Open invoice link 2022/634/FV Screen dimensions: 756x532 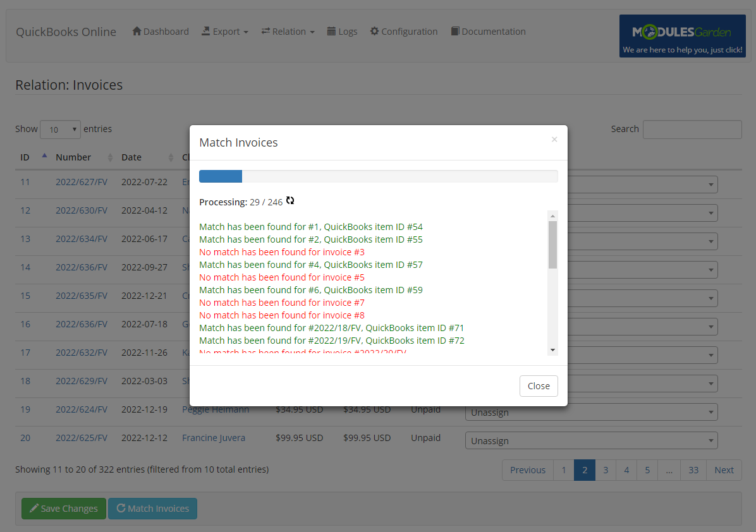pos(82,239)
